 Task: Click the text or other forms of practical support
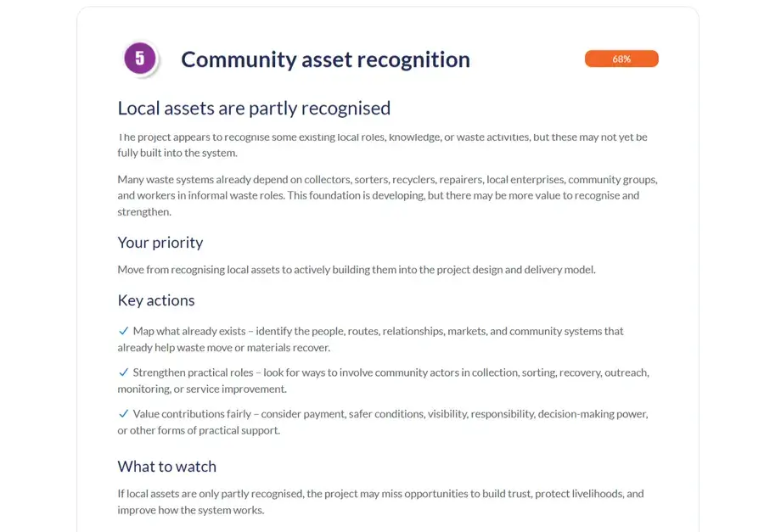[199, 430]
